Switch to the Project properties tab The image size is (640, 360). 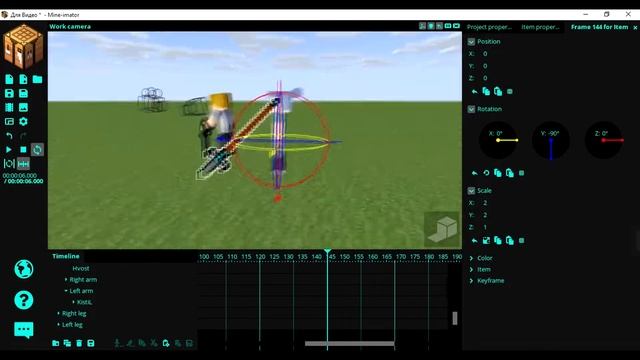(x=489, y=27)
